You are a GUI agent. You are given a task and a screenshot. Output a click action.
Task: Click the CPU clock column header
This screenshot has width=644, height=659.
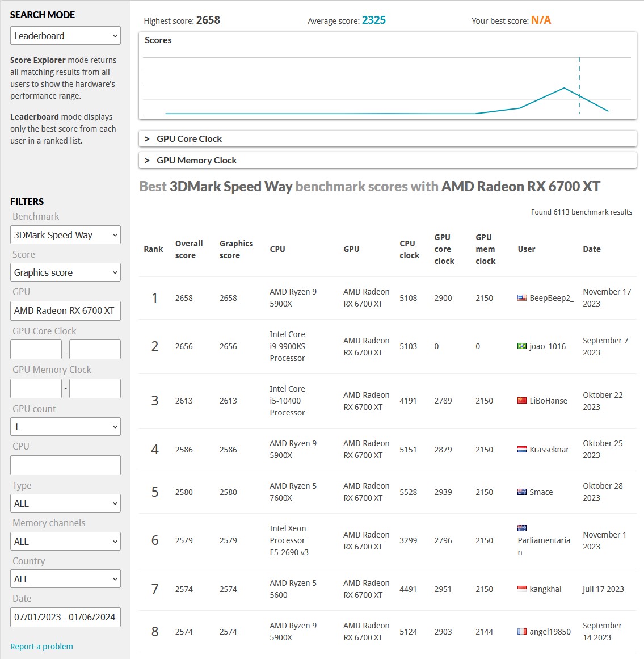click(x=409, y=249)
